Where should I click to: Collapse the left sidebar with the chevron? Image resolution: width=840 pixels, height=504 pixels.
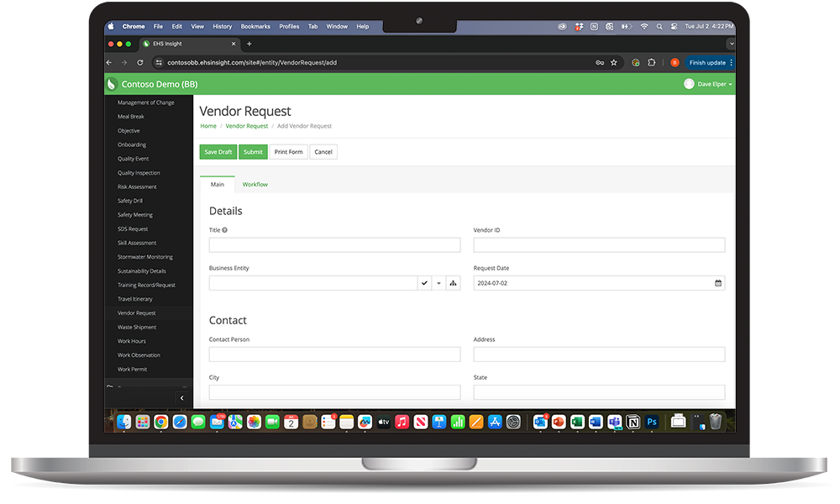tap(182, 398)
